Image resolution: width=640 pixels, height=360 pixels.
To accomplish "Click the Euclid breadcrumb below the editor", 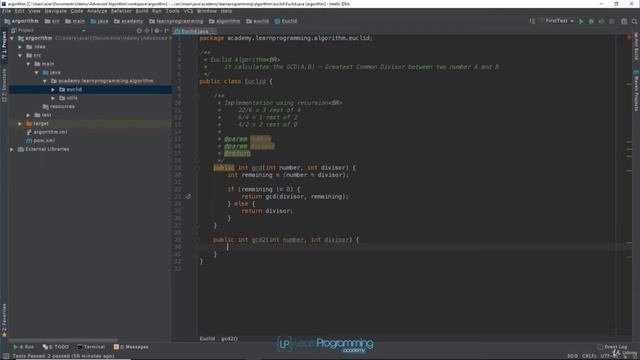I will pos(207,339).
